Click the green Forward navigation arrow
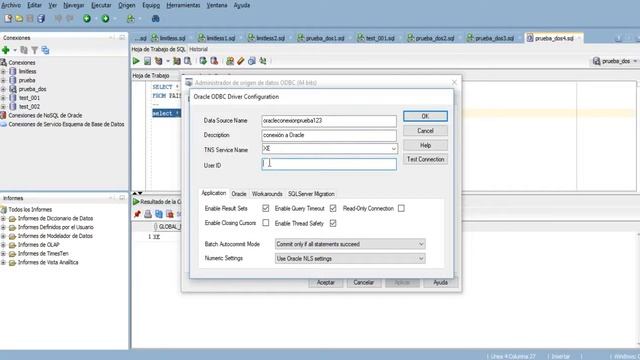Screen dimensions: 640x360 click(105, 18)
